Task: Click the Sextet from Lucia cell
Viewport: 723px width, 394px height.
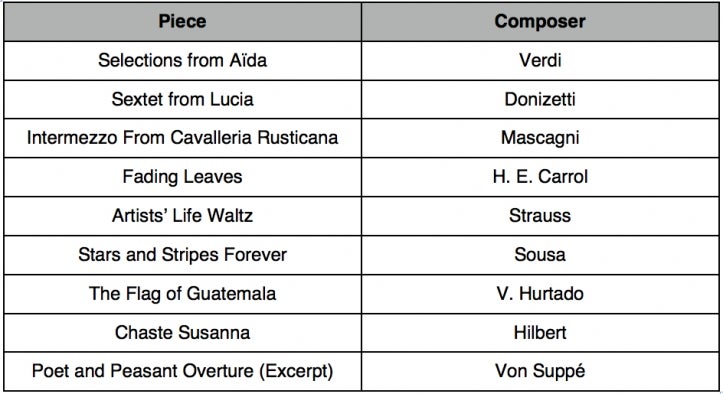Action: (183, 99)
